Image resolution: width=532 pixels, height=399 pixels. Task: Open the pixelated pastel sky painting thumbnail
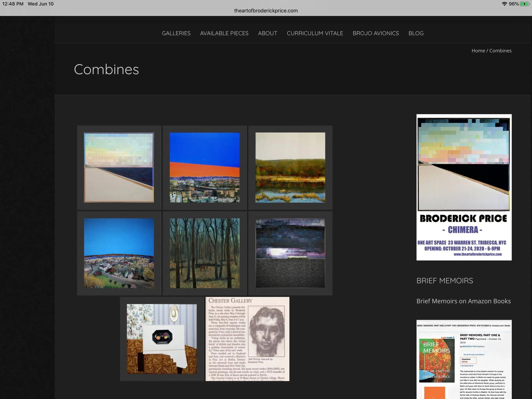[x=119, y=167]
